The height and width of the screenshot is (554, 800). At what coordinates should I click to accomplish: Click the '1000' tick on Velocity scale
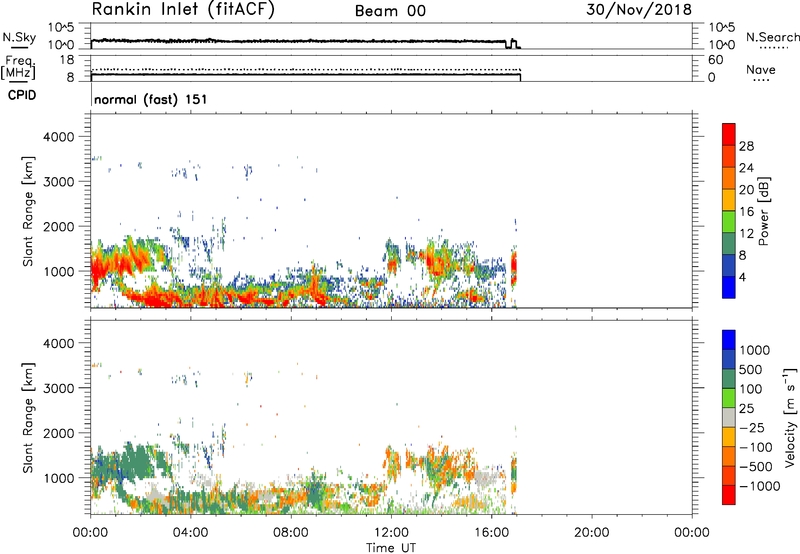(x=755, y=350)
